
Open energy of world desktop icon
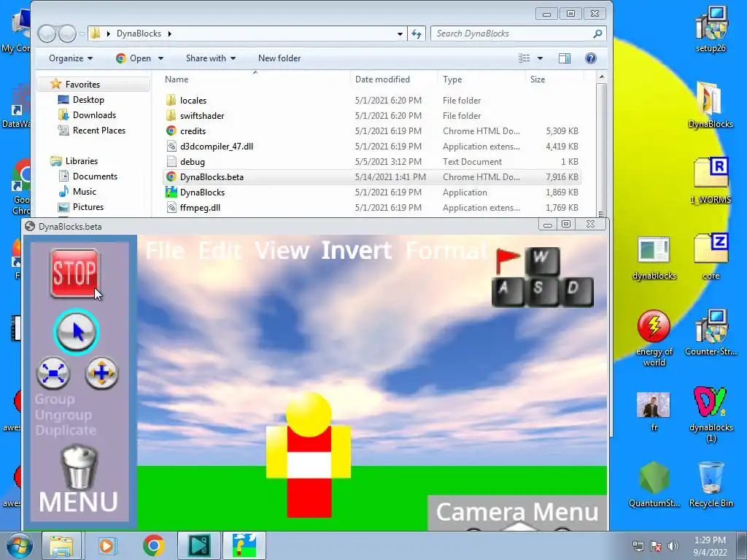pyautogui.click(x=654, y=338)
